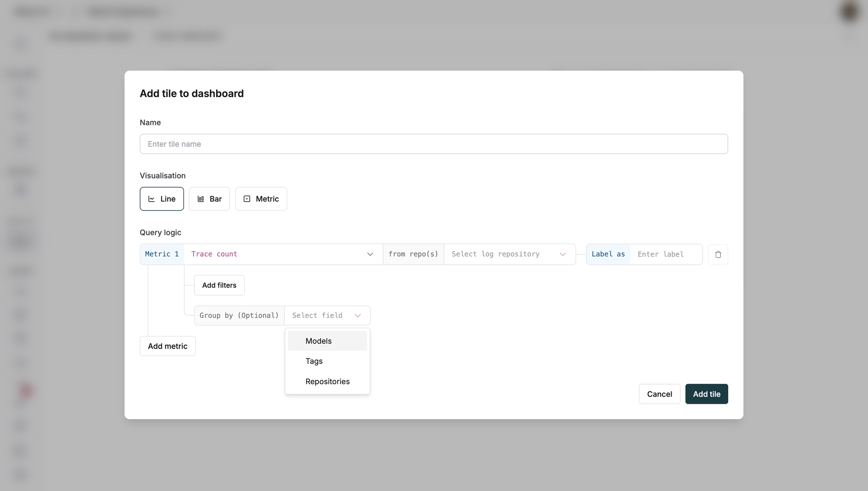Click the line chart icon in Line button
The image size is (868, 491).
pyautogui.click(x=151, y=199)
